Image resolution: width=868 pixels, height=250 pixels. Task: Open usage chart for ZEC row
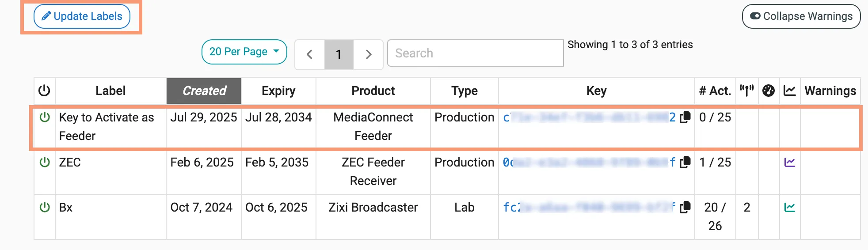tap(789, 162)
